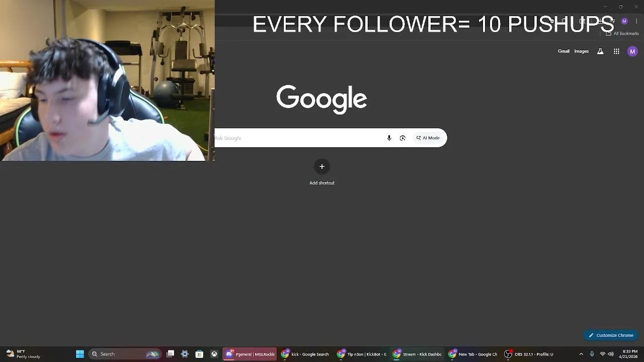Click microphone icon in system tray
This screenshot has width=644, height=362.
592,354
